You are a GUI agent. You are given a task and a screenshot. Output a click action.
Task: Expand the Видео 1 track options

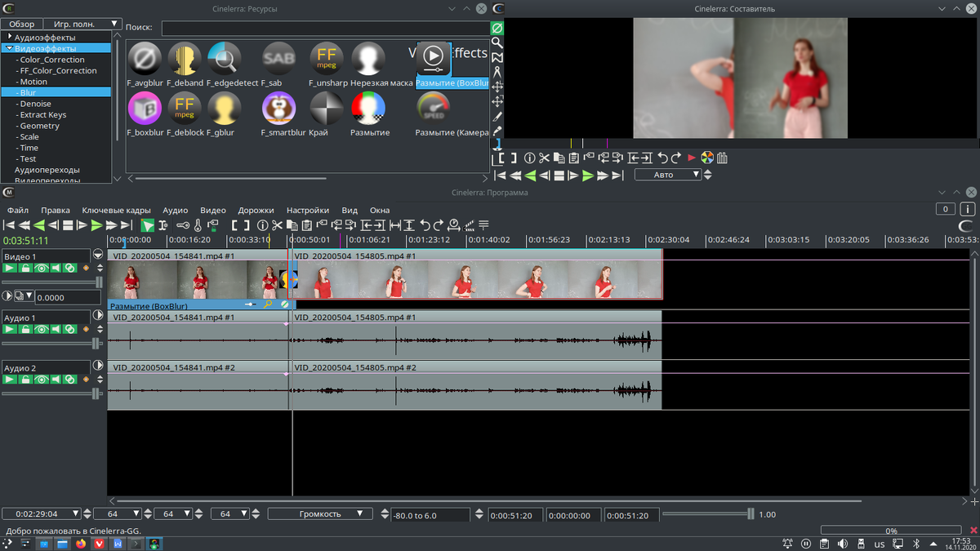[98, 256]
